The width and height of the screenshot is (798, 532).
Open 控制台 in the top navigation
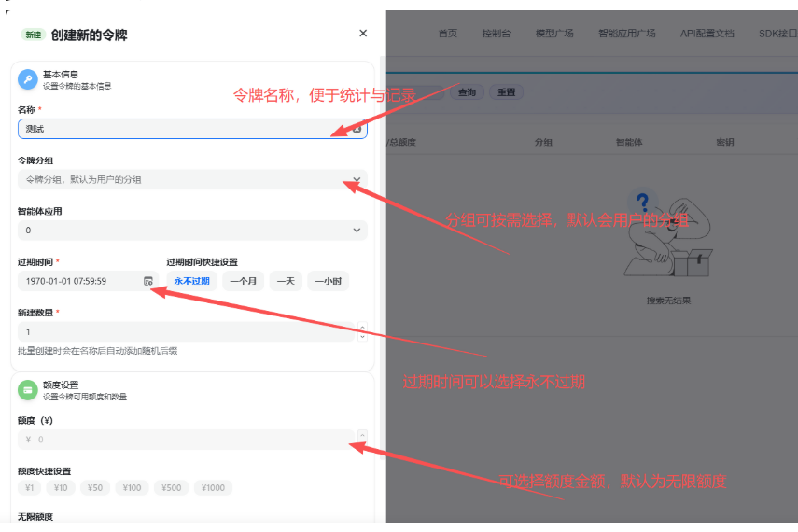pyautogui.click(x=497, y=34)
